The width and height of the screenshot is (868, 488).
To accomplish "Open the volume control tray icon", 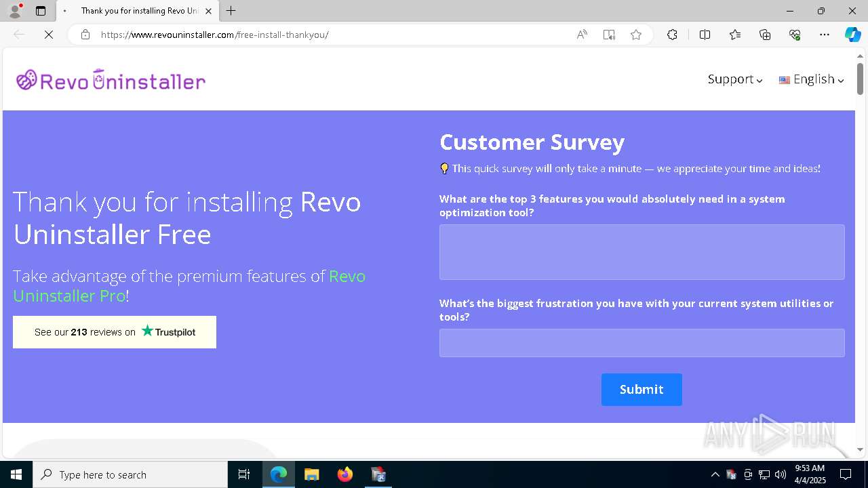I will coord(781,474).
